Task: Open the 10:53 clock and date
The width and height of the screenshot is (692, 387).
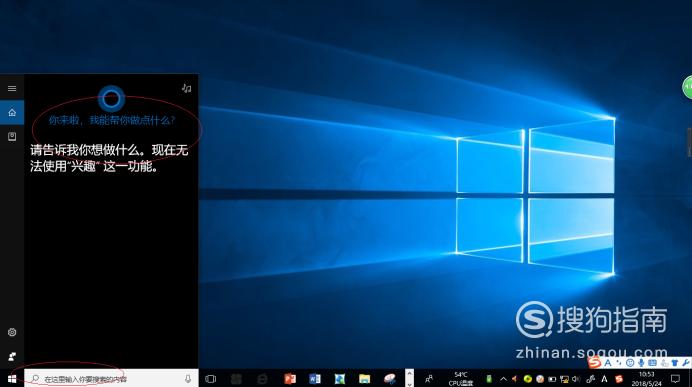Action: tap(647, 379)
